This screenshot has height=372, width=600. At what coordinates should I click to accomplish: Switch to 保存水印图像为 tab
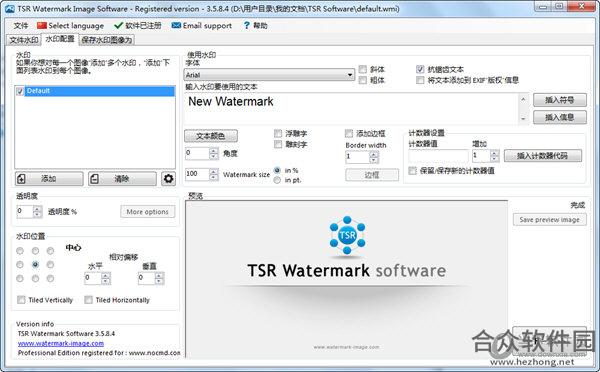coord(107,40)
